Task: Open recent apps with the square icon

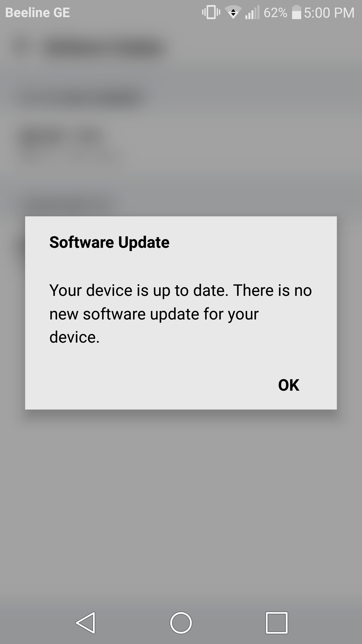Action: (x=277, y=623)
